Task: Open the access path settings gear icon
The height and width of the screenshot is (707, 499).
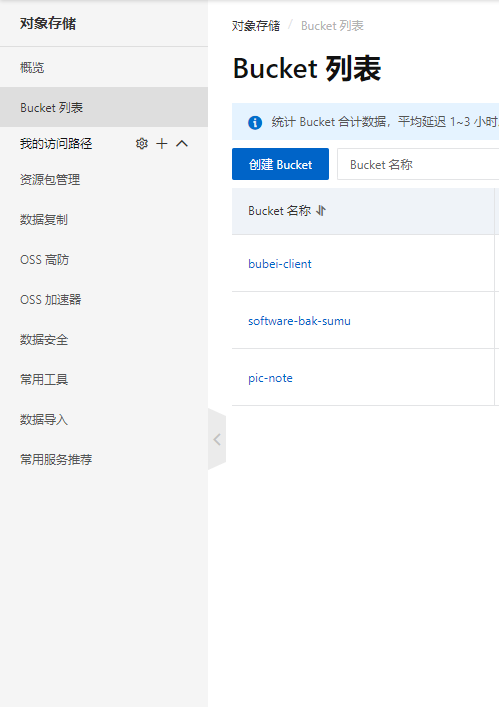Action: click(x=142, y=143)
